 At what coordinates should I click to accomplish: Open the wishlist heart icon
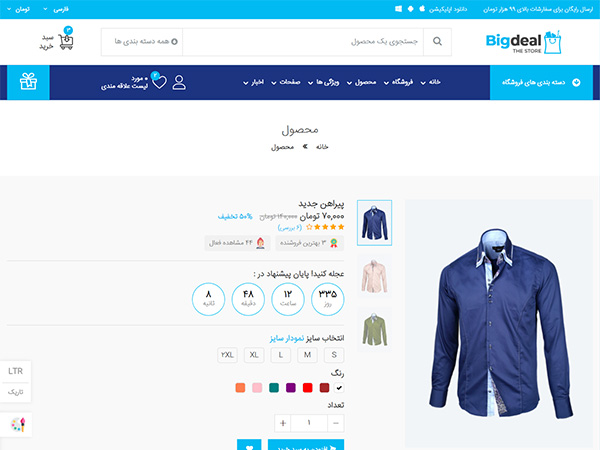[x=159, y=82]
